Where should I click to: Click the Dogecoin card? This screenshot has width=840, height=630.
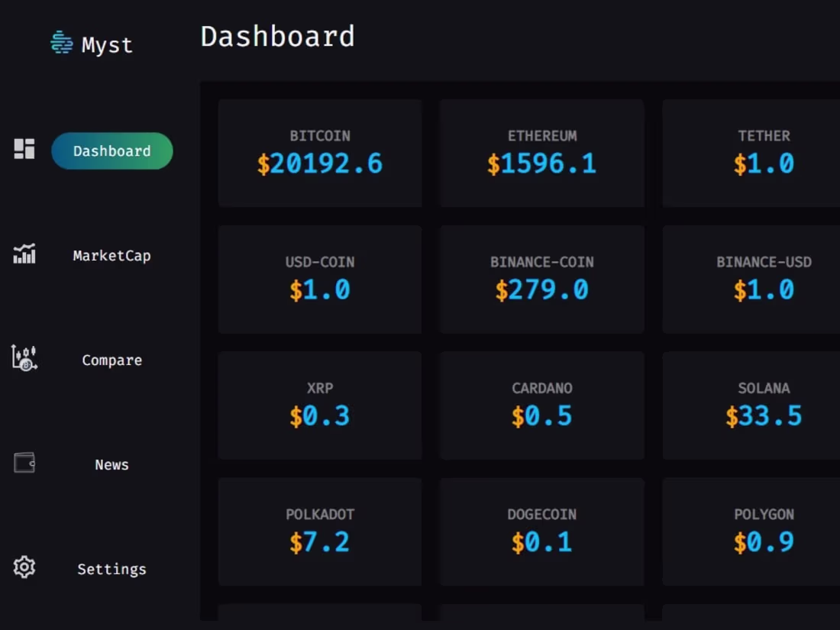coord(541,530)
